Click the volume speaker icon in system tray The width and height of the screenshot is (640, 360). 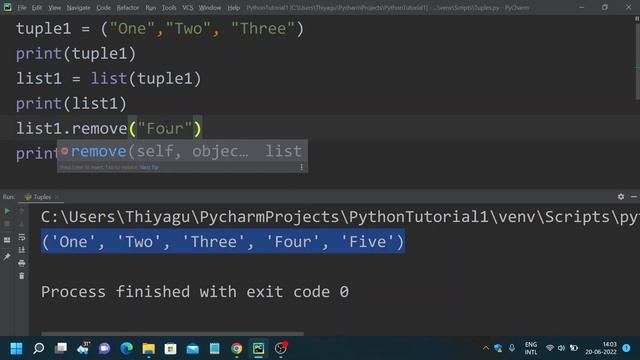(x=562, y=348)
